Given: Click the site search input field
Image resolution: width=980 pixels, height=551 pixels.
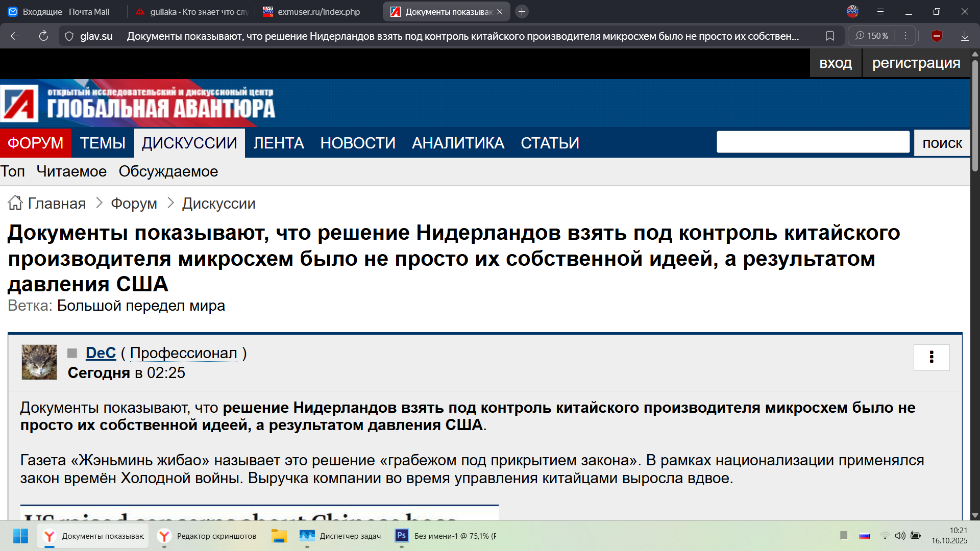Looking at the screenshot, I should point(813,142).
